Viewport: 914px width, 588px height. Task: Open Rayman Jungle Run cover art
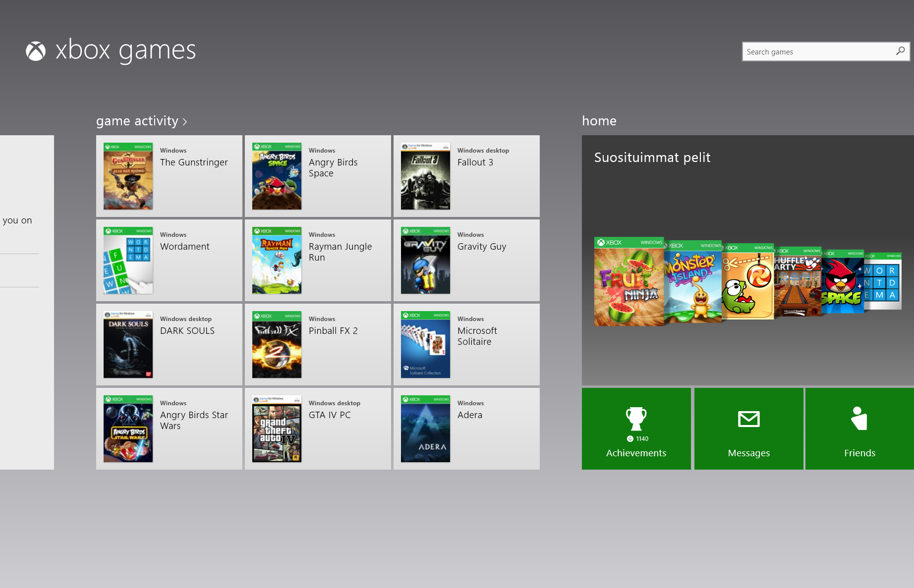click(277, 261)
